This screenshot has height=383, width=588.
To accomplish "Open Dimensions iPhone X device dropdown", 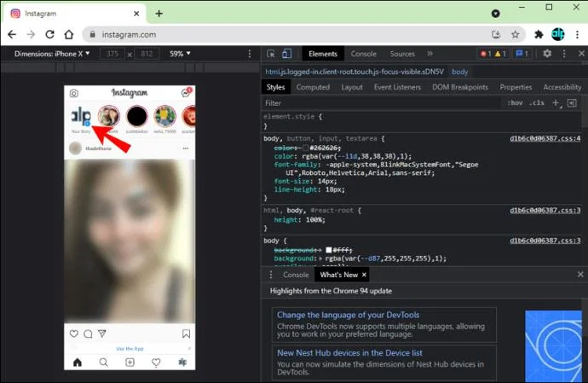I will point(52,54).
